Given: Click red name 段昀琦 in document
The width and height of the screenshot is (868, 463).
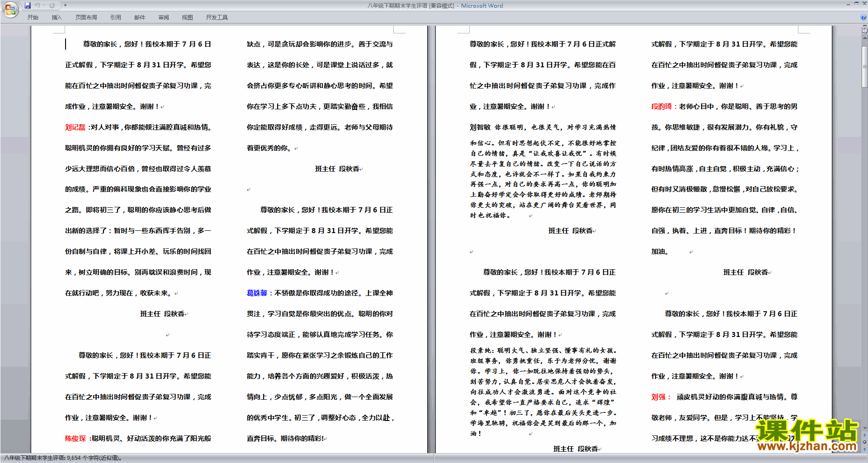Looking at the screenshot, I should click(x=661, y=107).
